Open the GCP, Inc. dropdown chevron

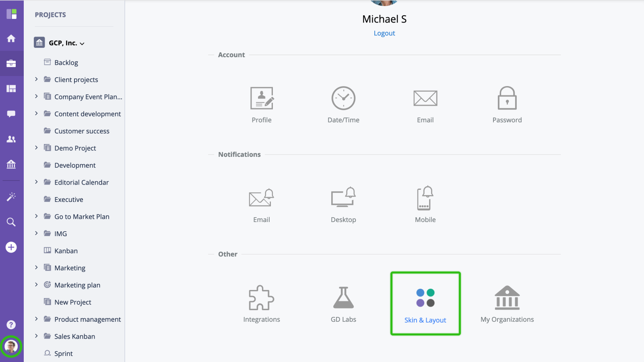82,43
